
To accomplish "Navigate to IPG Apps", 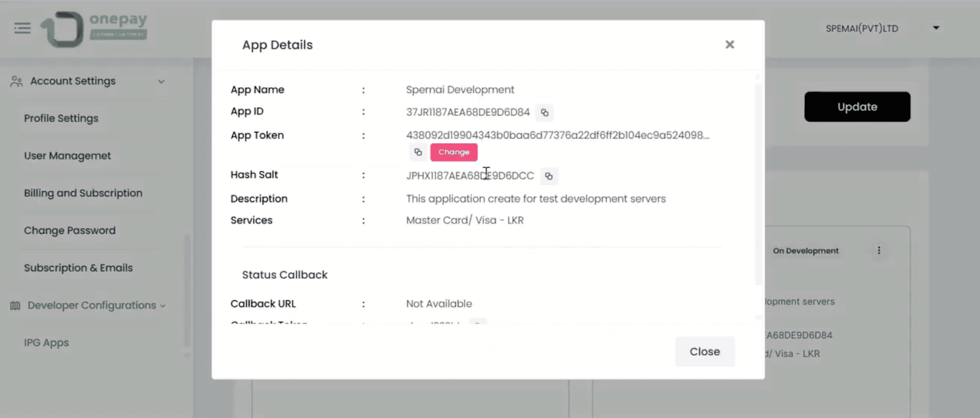I will tap(46, 342).
